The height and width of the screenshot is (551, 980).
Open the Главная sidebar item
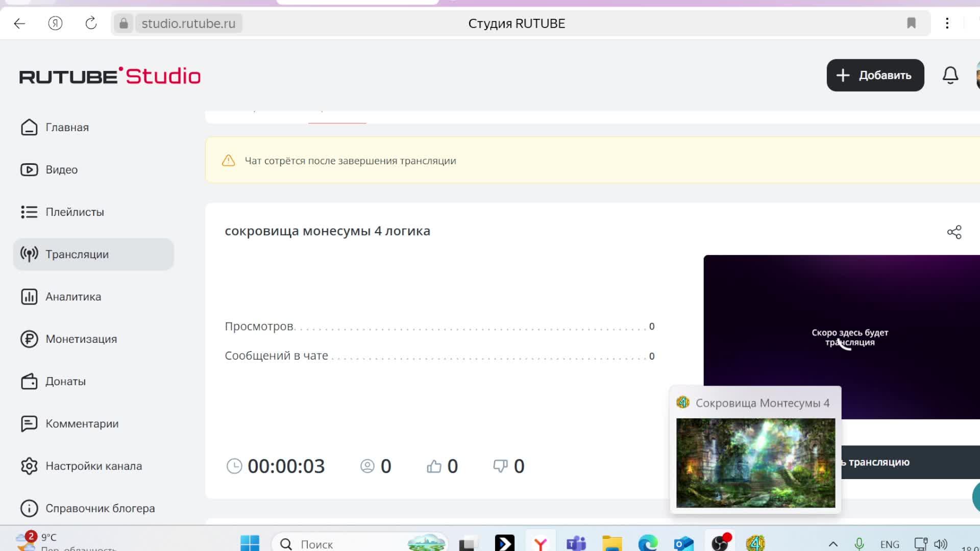point(93,128)
